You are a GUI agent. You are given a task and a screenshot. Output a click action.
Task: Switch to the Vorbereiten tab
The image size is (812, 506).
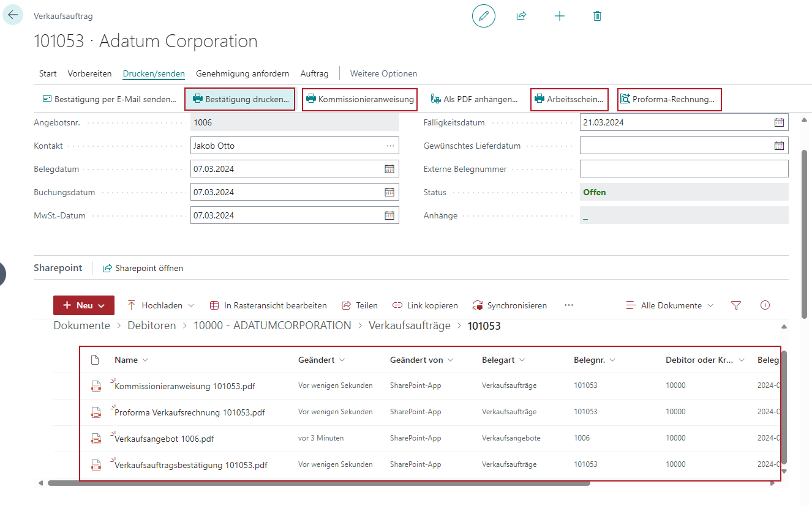[89, 73]
